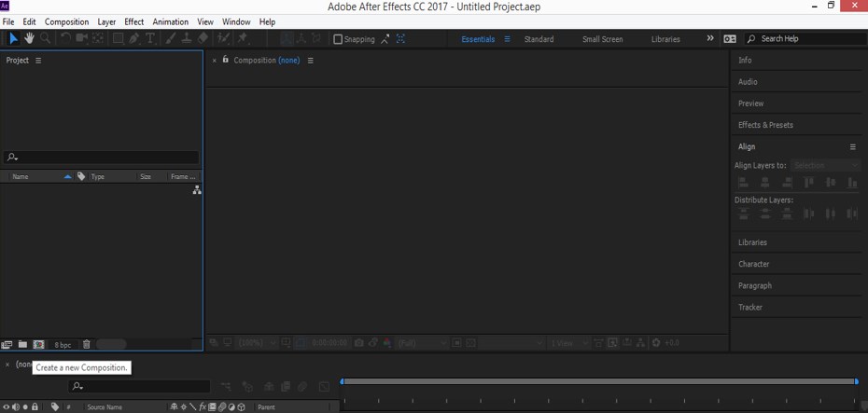Click the Show Channel color icon
This screenshot has width=868, height=413.
point(387,343)
